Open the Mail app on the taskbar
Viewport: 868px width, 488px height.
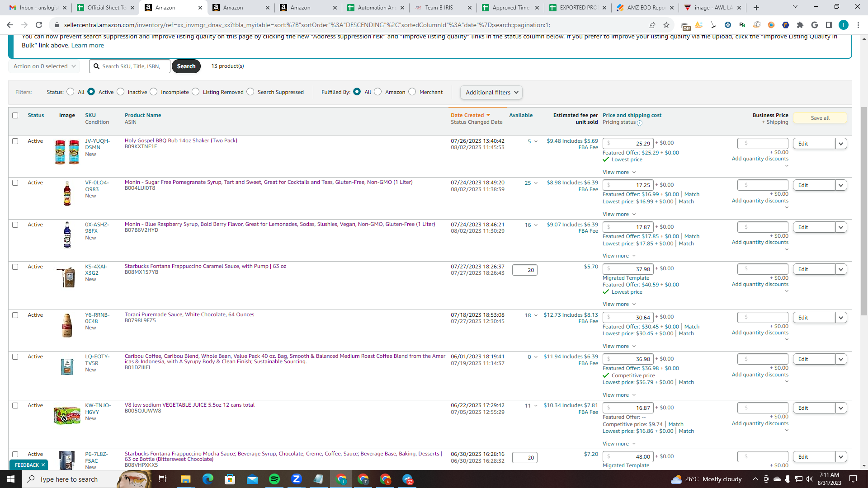point(252,479)
